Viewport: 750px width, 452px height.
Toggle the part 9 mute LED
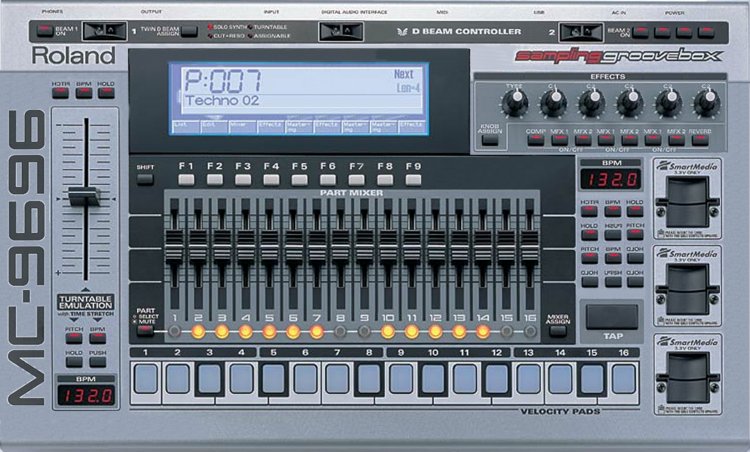point(364,331)
